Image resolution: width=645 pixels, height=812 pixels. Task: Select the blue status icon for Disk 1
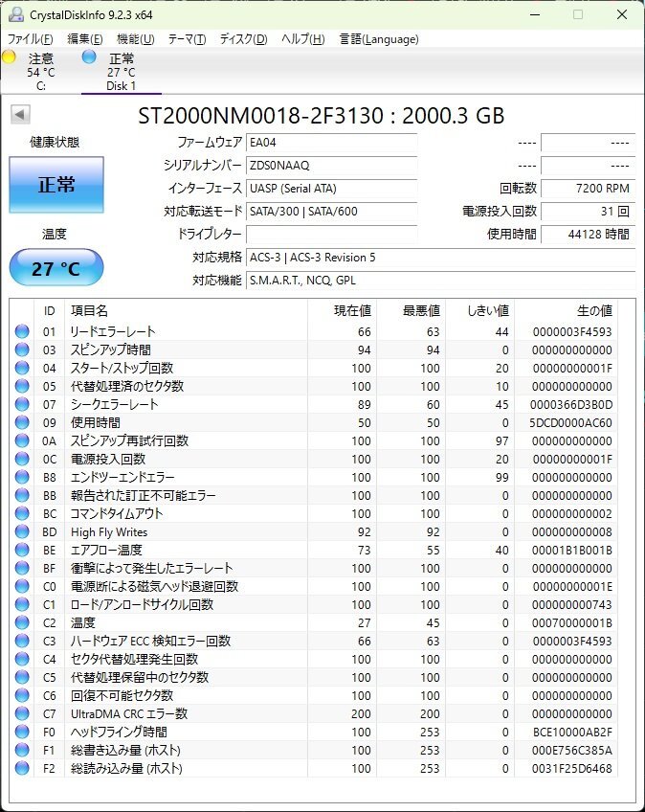[89, 56]
